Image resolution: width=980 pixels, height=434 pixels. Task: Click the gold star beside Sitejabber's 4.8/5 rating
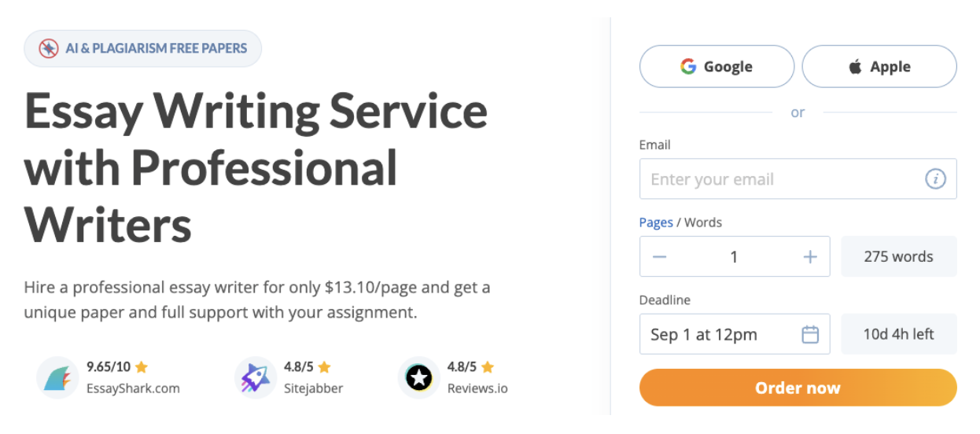324,367
